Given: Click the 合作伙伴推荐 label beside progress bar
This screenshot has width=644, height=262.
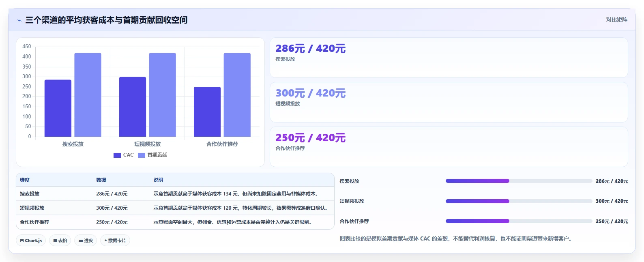Looking at the screenshot, I should (x=354, y=221).
